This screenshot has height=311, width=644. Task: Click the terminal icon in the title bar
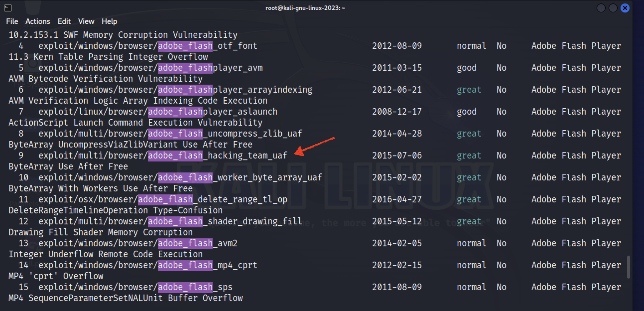pos(8,8)
